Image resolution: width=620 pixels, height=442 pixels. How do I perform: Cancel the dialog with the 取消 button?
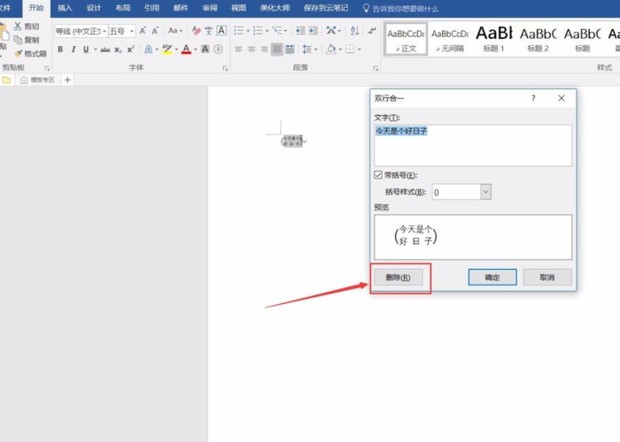pos(547,278)
